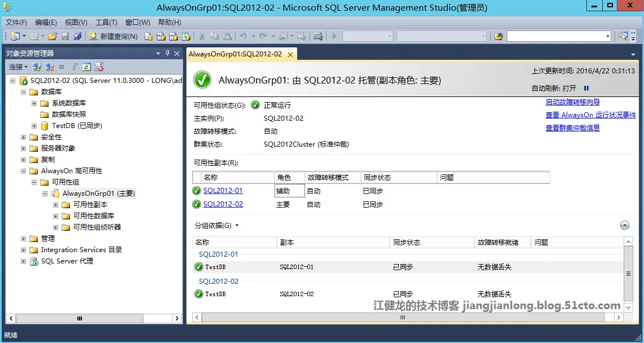Viewport: 644px width, 343px height.
Task: Click the Copy icon in toolbar
Action: pos(215,36)
